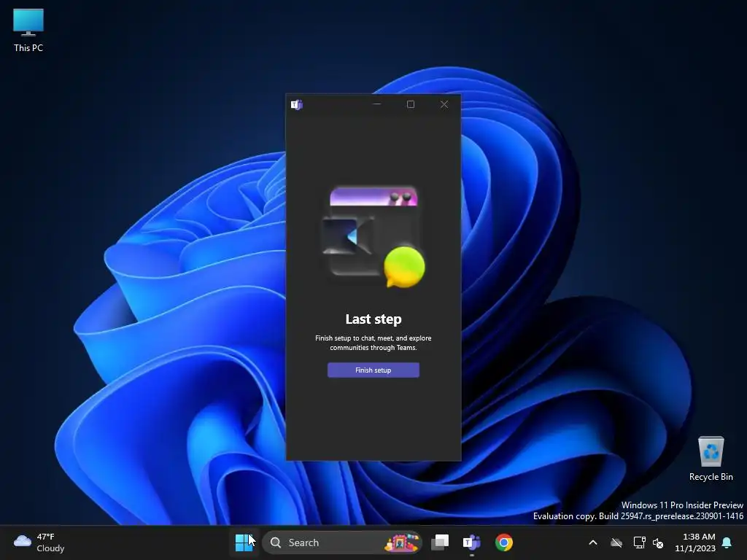Click the OneDrive cloud tray icon
This screenshot has width=747, height=560.
coord(616,542)
